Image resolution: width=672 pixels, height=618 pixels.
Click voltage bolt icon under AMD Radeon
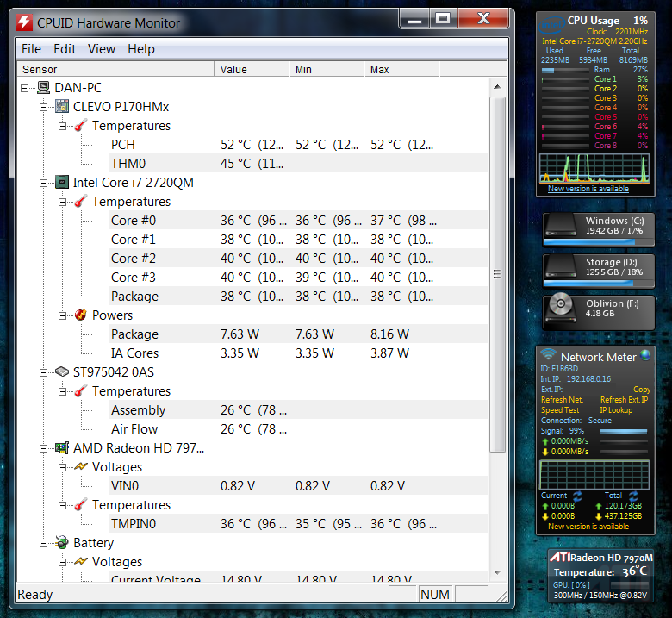click(81, 466)
